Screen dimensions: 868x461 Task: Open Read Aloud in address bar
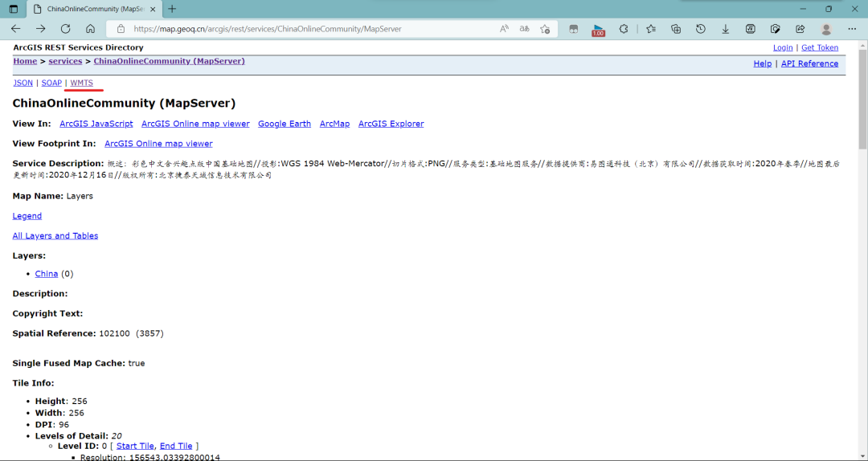(x=504, y=29)
